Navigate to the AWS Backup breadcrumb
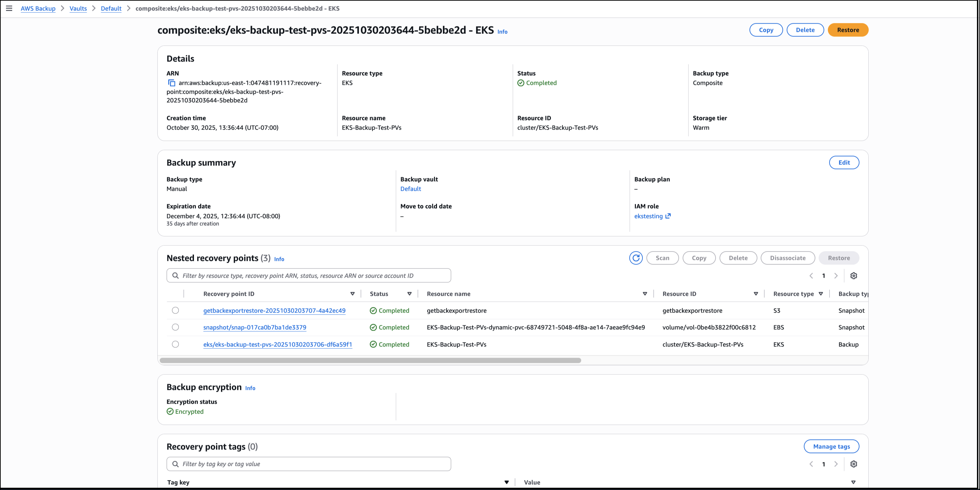 coord(38,8)
